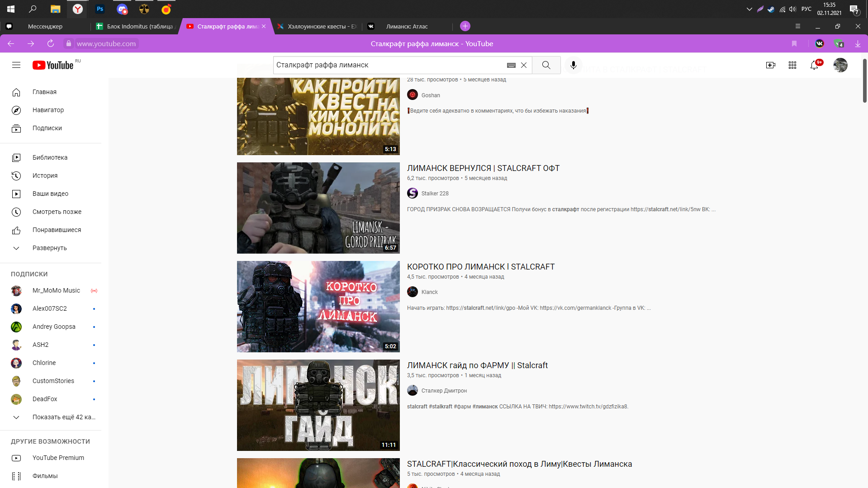868x488 pixels.
Task: Open Ваши видео in sidebar
Action: (51, 194)
